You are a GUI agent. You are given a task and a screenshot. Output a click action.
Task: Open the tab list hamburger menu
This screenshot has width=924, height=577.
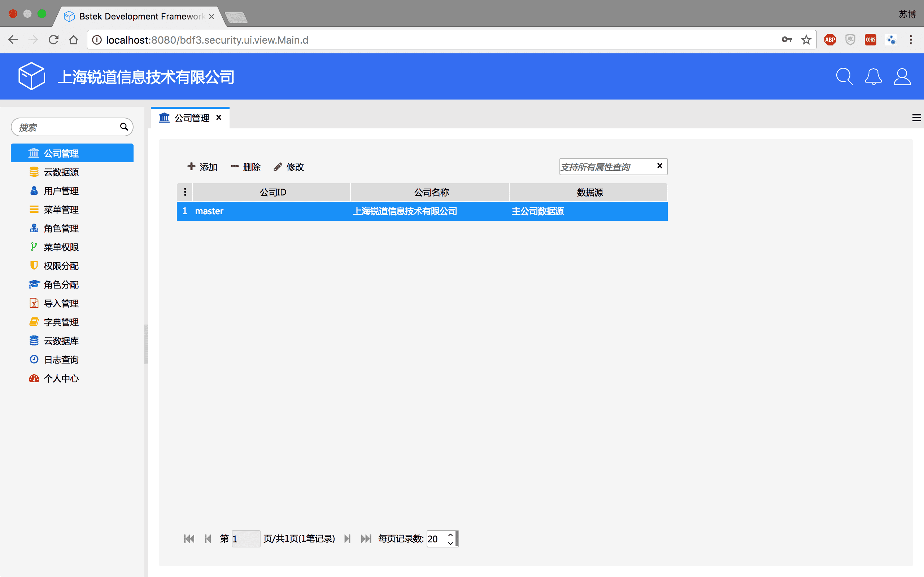click(916, 118)
